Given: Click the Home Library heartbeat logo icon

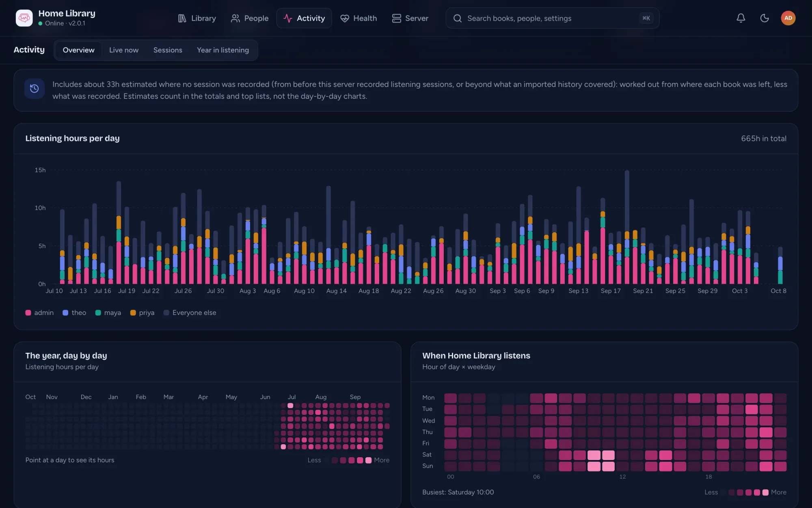Looking at the screenshot, I should pyautogui.click(x=24, y=18).
